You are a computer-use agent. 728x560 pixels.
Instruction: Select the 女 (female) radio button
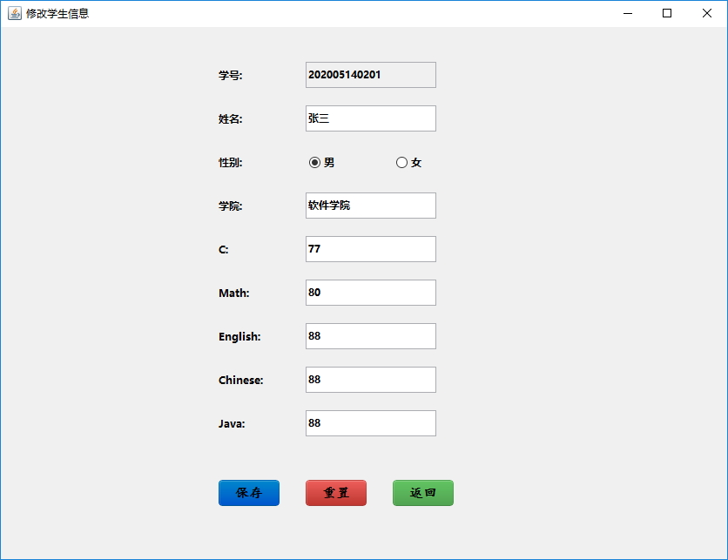coord(401,161)
